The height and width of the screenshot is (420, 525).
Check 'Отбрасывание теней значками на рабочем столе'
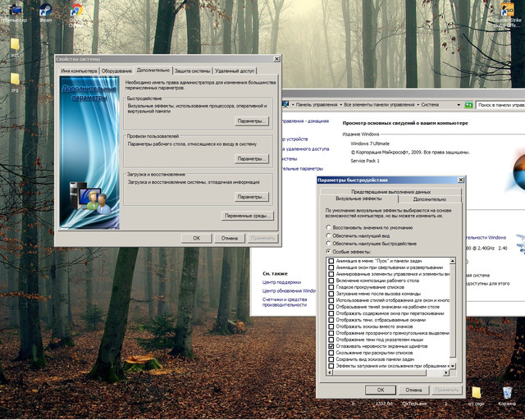[331, 307]
